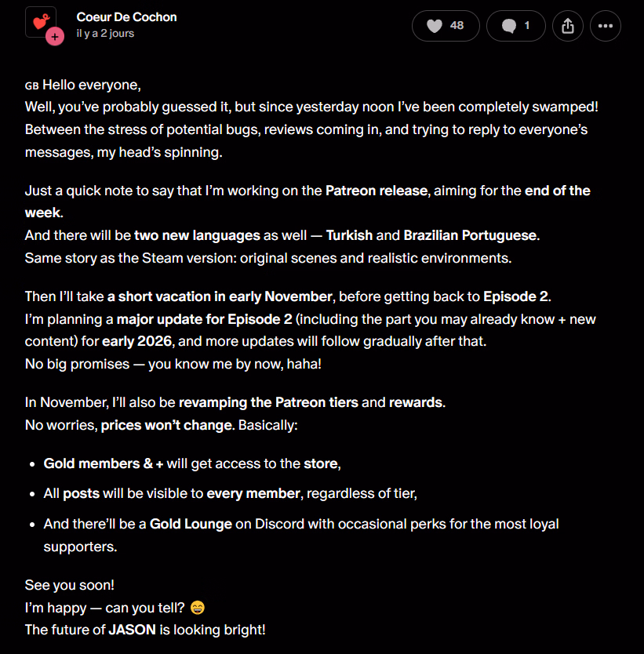The height and width of the screenshot is (654, 644).
Task: Click the bold "Patreon release" text
Action: [375, 191]
